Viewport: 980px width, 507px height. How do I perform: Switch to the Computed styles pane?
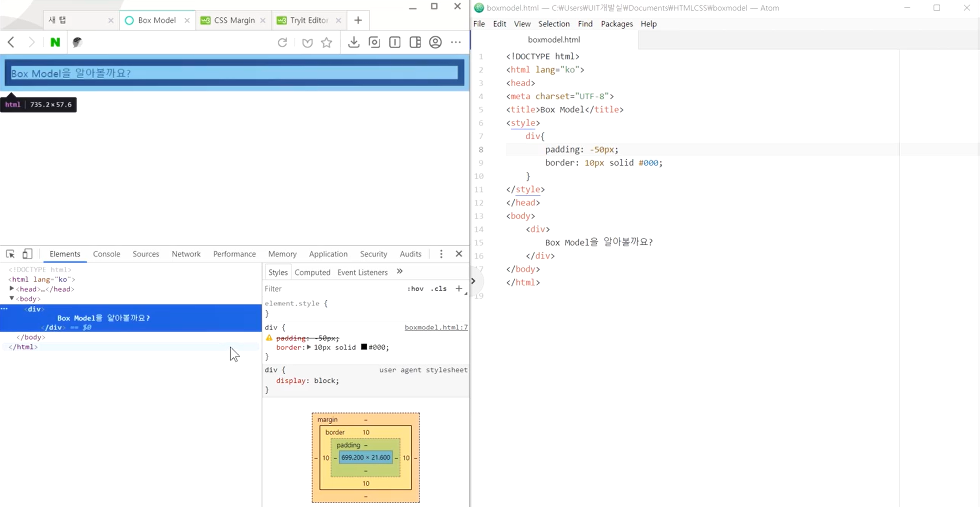click(312, 272)
